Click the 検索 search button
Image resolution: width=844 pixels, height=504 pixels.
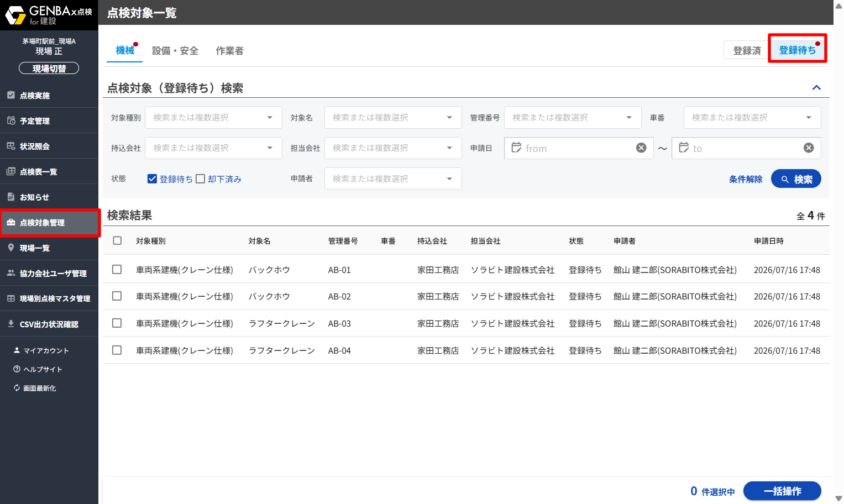[796, 179]
